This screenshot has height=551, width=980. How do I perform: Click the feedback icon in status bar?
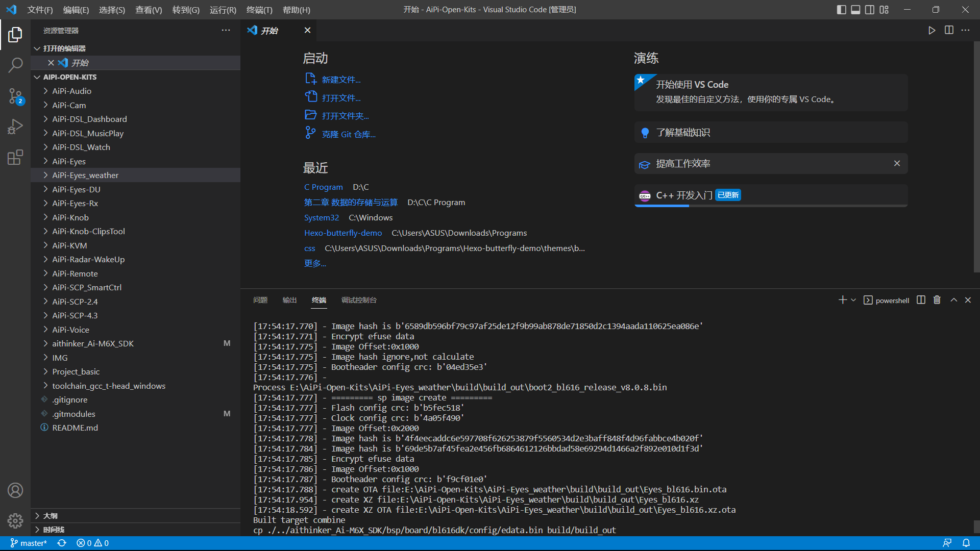click(x=947, y=543)
